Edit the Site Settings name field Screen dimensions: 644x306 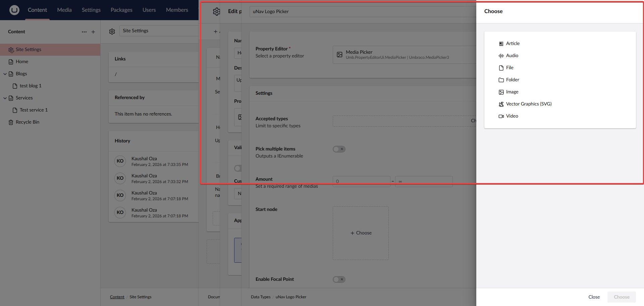(159, 31)
